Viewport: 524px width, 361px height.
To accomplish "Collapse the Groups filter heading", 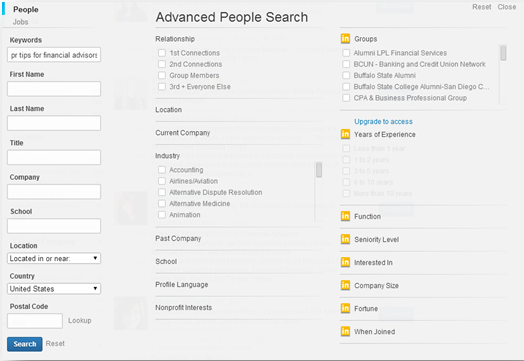I will [x=366, y=39].
